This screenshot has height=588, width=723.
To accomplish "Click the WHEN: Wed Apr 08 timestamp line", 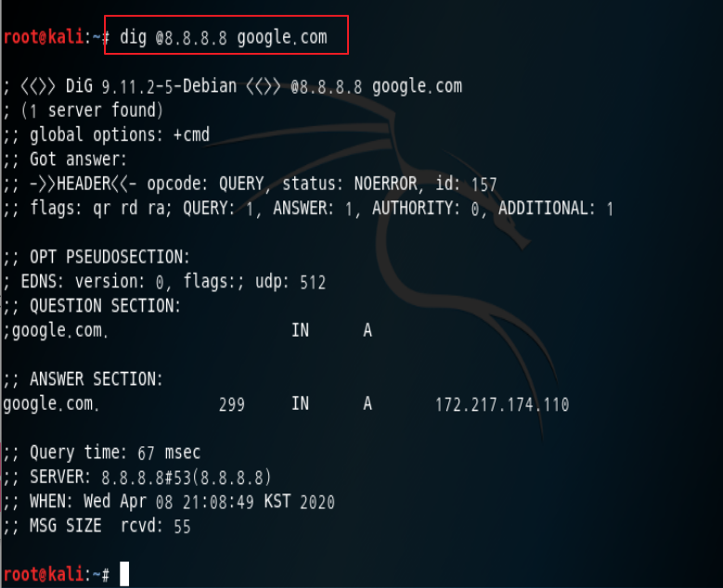I will pyautogui.click(x=169, y=502).
